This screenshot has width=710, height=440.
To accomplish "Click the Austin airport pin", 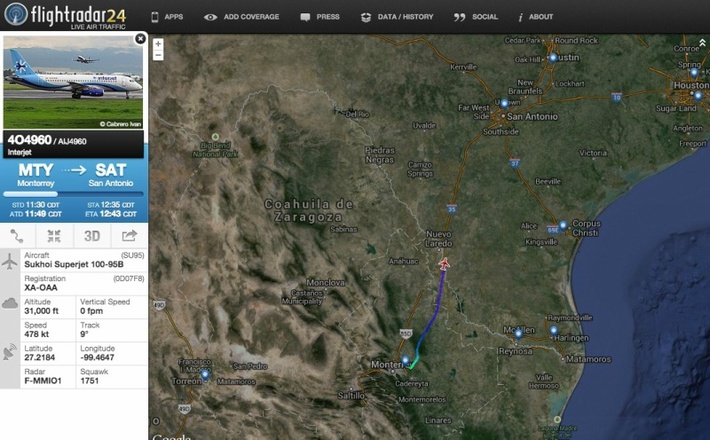I will 553,58.
